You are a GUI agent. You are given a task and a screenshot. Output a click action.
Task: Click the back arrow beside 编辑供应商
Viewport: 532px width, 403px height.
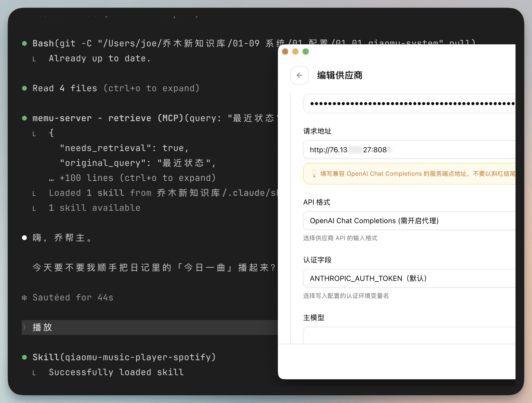[x=299, y=75]
